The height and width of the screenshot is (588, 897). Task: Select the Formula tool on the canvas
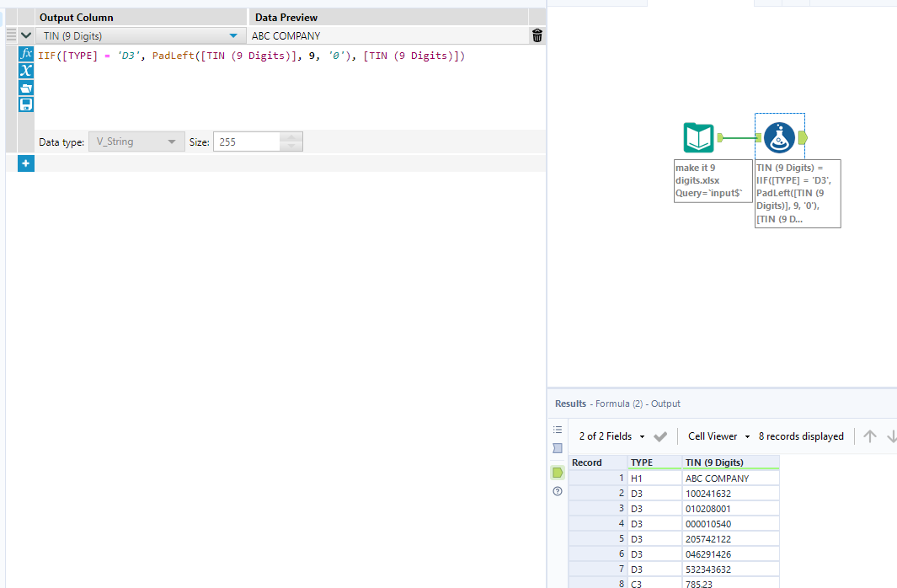[779, 137]
